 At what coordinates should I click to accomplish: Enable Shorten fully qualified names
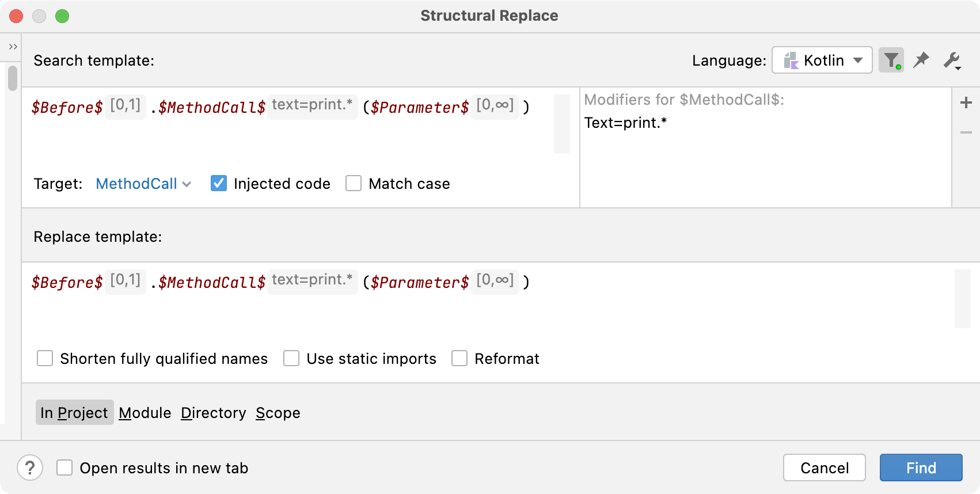(x=45, y=358)
